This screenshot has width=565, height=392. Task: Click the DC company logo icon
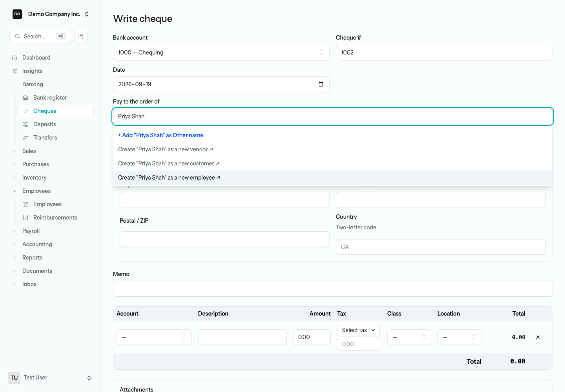[x=17, y=14]
